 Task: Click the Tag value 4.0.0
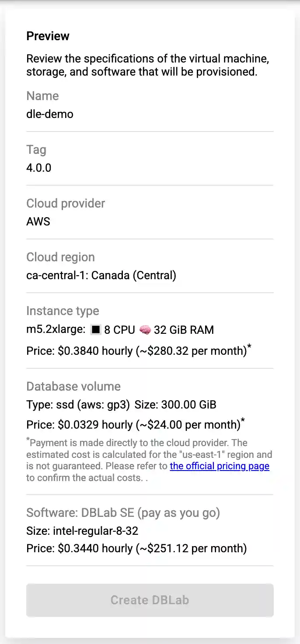coord(39,168)
